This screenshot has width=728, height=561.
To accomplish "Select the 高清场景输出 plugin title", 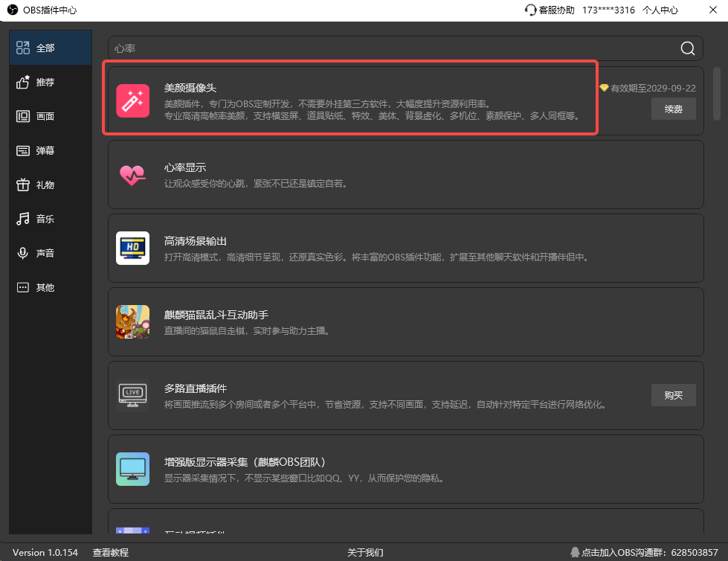I will 196,241.
